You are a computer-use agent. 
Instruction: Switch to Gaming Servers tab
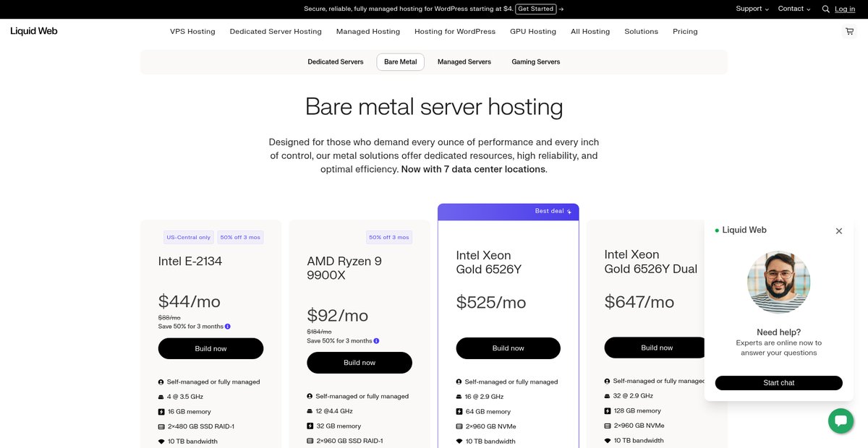tap(536, 62)
